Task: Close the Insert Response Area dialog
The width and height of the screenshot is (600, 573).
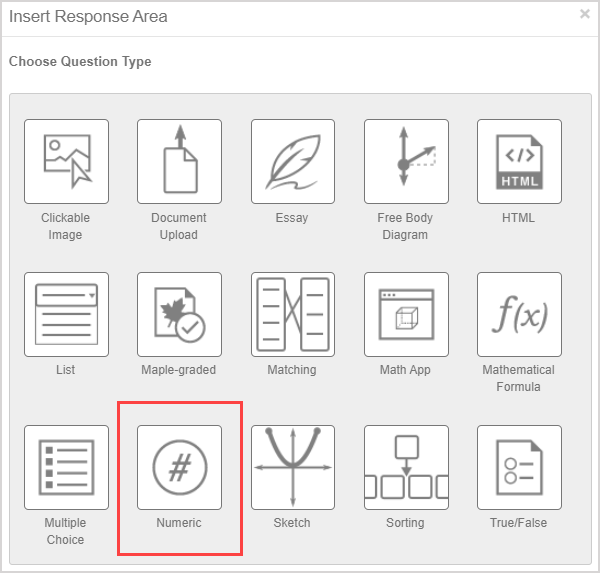Action: (x=584, y=14)
